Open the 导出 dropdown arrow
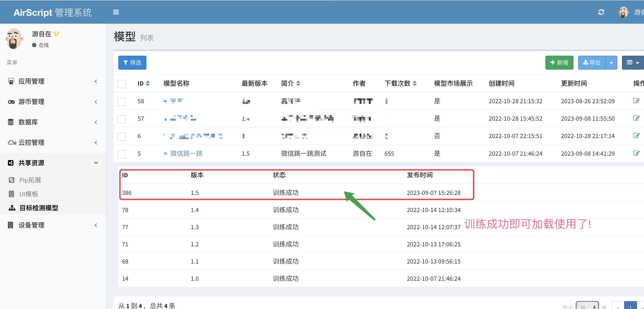 pos(611,63)
